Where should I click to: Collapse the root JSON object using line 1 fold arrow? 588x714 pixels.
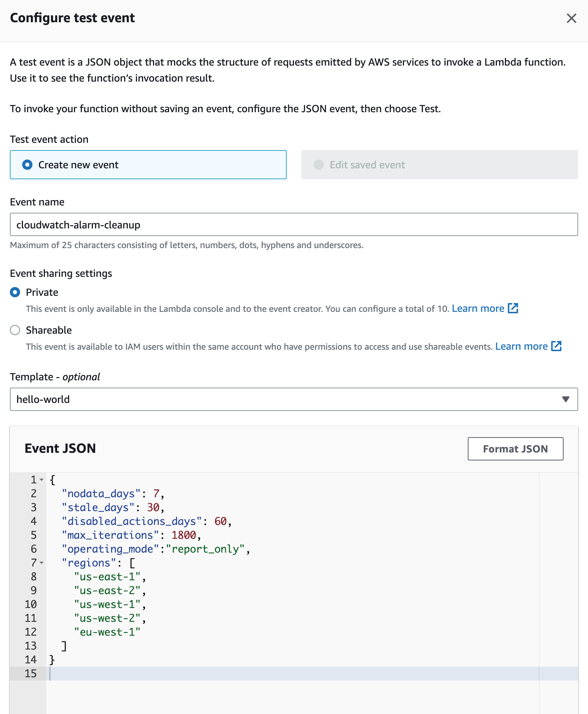[x=41, y=480]
